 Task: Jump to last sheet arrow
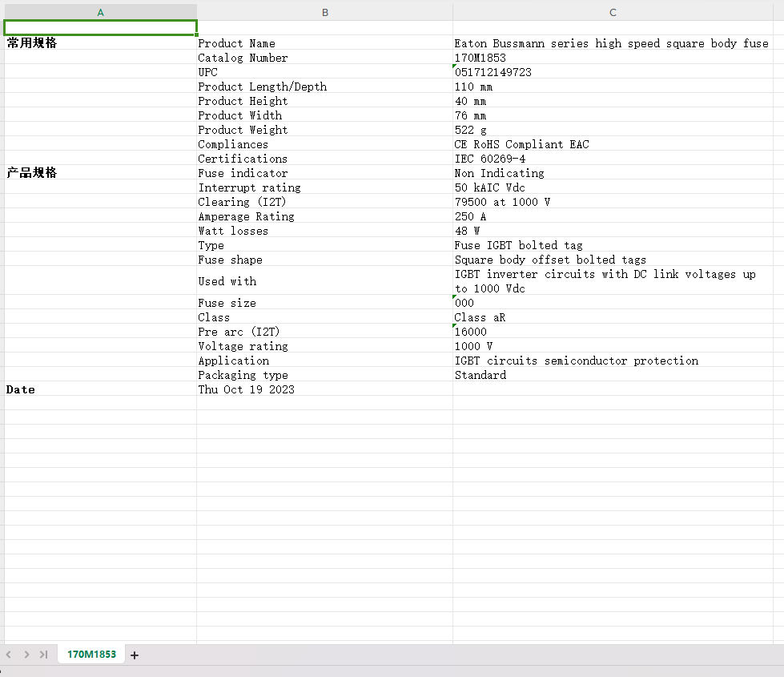pos(44,655)
